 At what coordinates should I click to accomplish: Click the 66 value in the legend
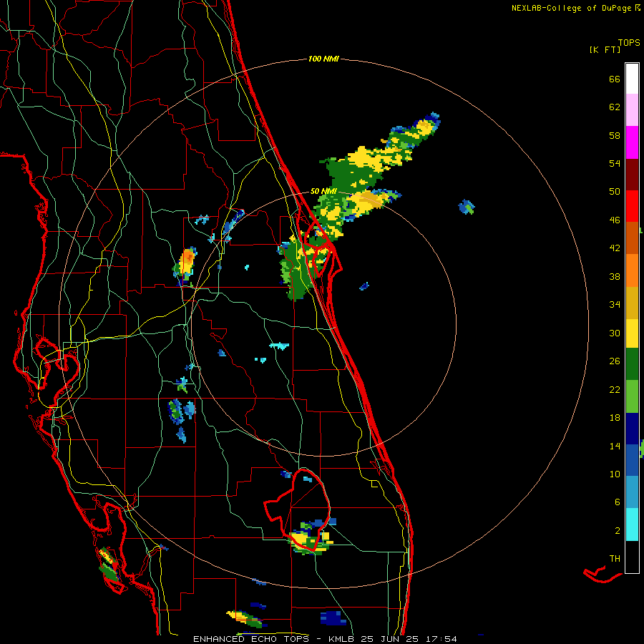tap(615, 79)
